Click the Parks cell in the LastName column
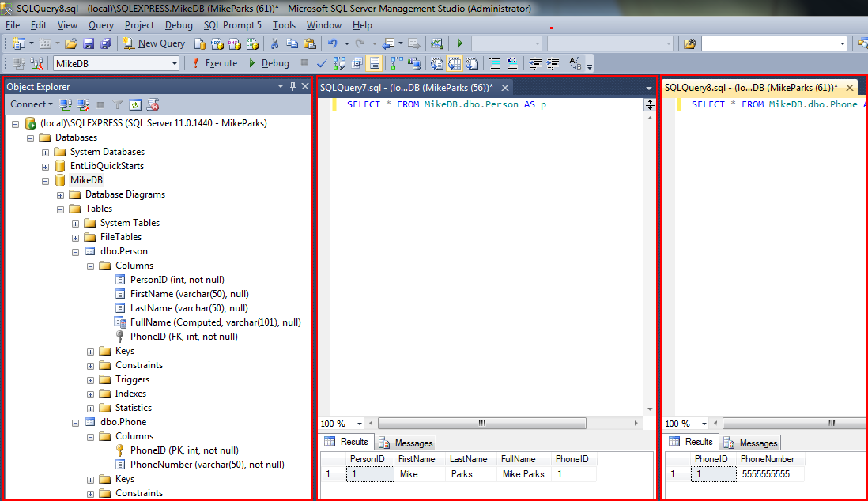 coord(470,474)
